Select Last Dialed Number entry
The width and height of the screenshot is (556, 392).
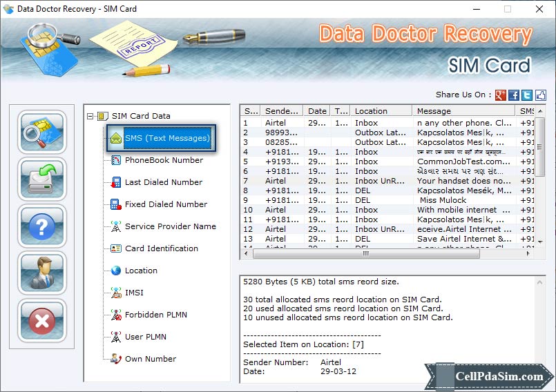coord(163,182)
